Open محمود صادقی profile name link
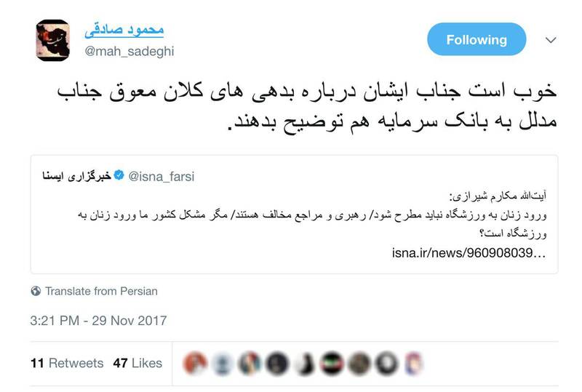This screenshot has width=582, height=392. coord(124,31)
